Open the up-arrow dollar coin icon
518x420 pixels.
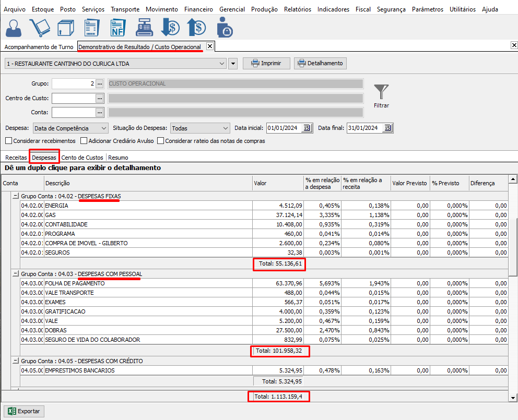tap(196, 28)
